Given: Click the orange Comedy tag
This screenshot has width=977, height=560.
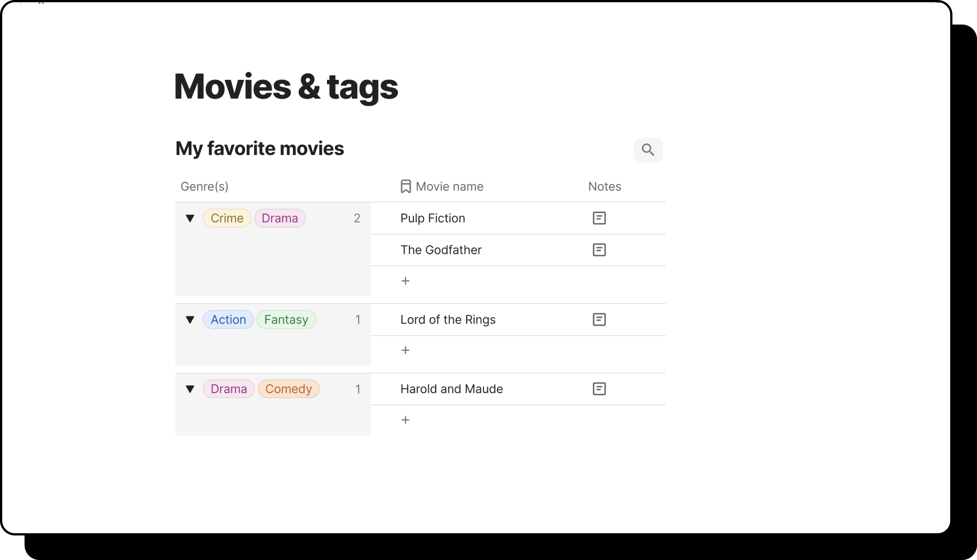Looking at the screenshot, I should (288, 389).
